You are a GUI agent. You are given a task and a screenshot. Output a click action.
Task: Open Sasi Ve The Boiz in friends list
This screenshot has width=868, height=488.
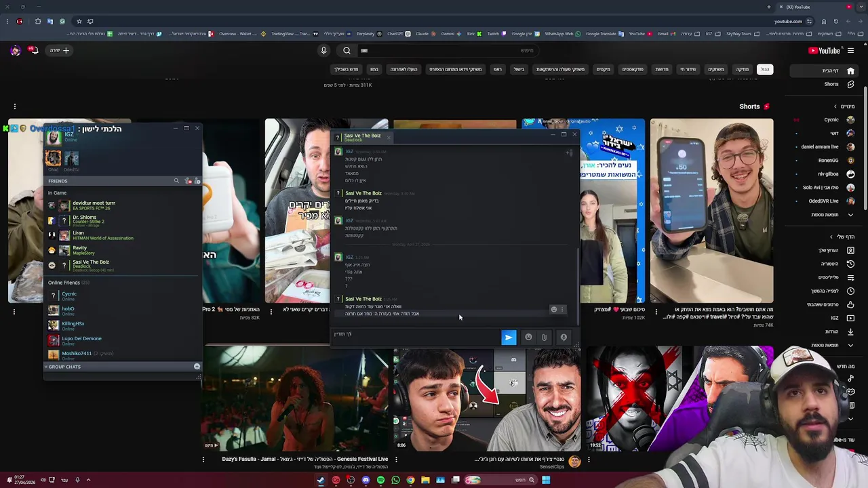point(122,265)
